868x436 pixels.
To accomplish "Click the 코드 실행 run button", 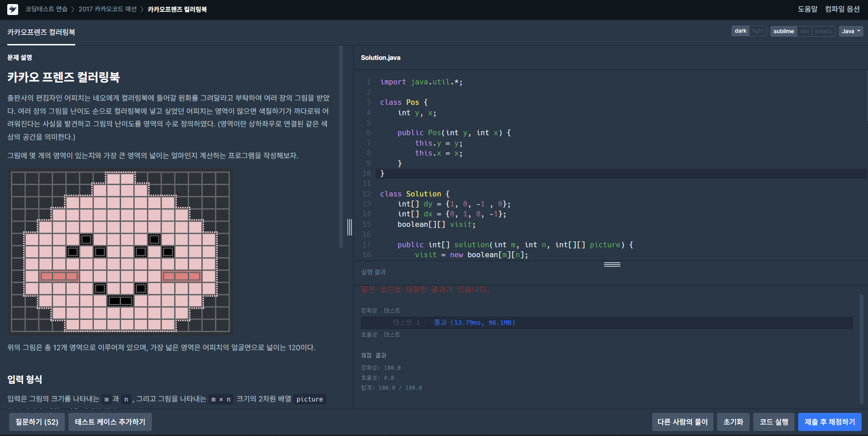I will (774, 422).
